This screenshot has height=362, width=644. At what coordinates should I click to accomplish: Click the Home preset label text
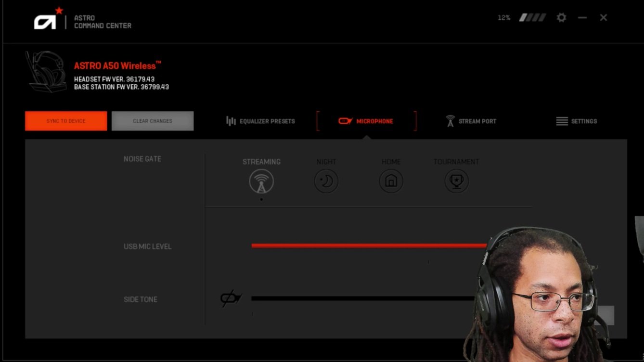click(x=391, y=162)
